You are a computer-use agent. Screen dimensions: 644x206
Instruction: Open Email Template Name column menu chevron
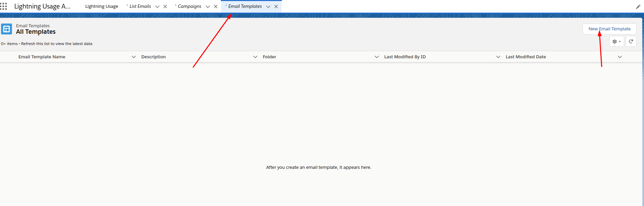[134, 57]
